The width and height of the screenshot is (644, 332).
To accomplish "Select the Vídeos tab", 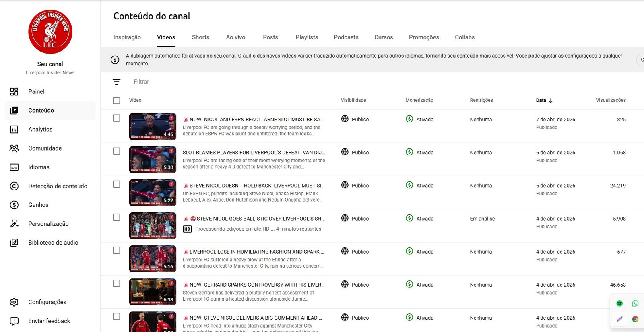I will (x=166, y=37).
